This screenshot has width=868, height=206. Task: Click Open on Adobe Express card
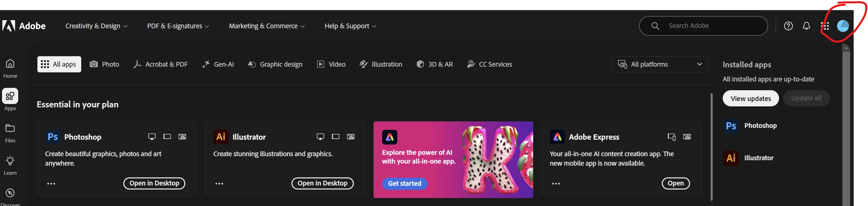(x=676, y=183)
